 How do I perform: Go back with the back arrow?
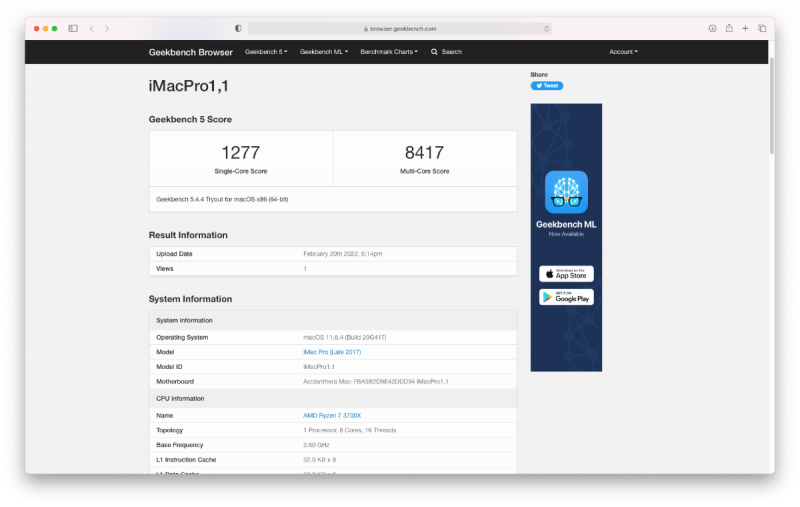[92, 29]
